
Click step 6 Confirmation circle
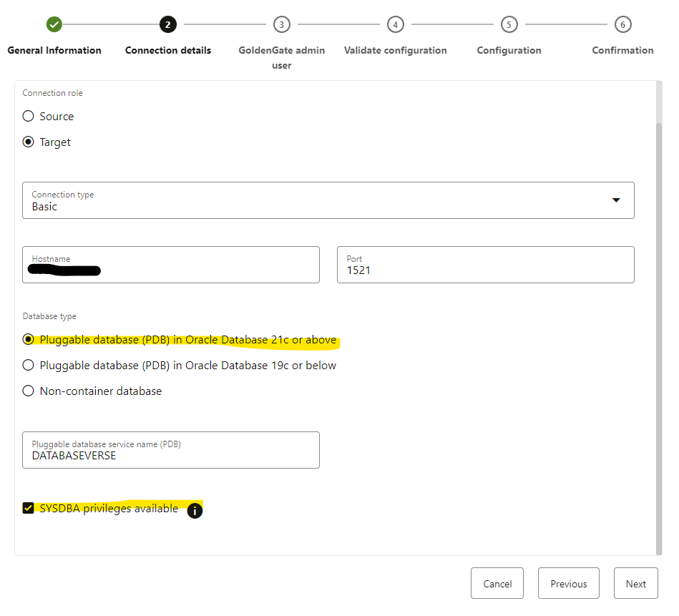[x=622, y=24]
